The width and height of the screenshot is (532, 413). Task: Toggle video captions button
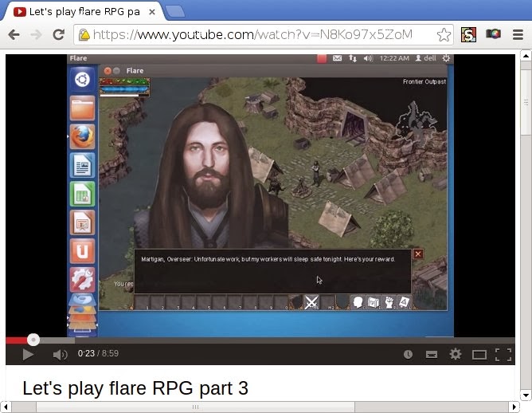click(432, 355)
